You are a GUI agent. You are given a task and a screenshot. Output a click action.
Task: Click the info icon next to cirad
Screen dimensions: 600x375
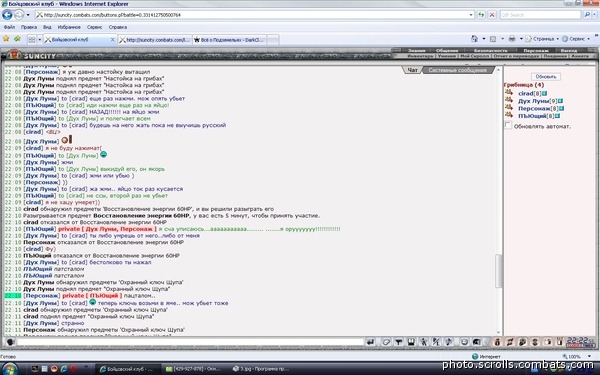point(545,93)
